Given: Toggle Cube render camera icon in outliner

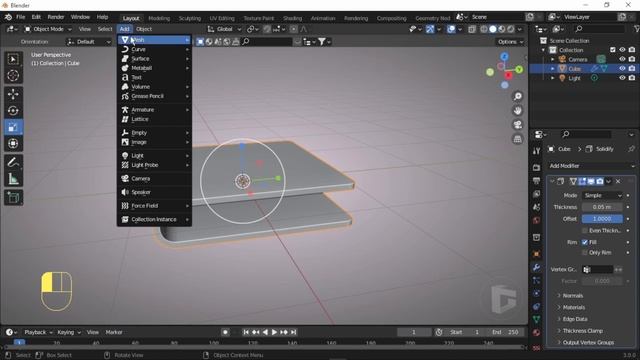Looking at the screenshot, I should tap(632, 69).
